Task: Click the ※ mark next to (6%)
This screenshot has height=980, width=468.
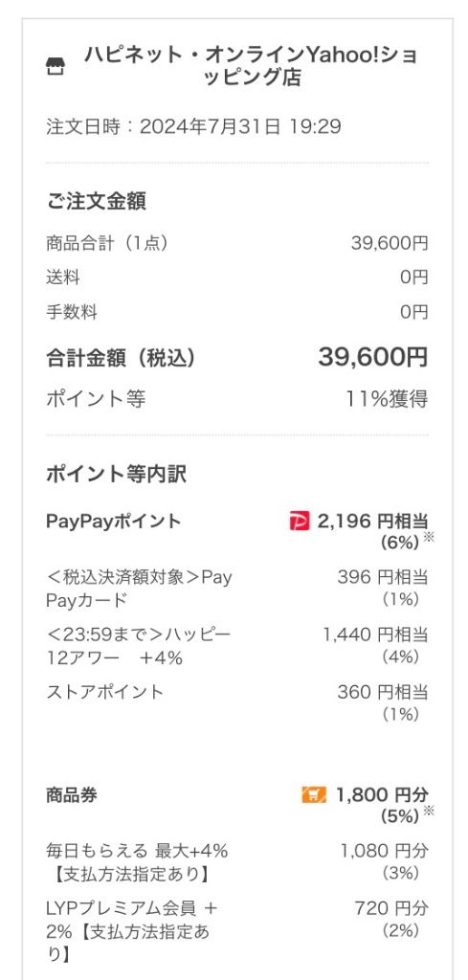Action: (428, 538)
